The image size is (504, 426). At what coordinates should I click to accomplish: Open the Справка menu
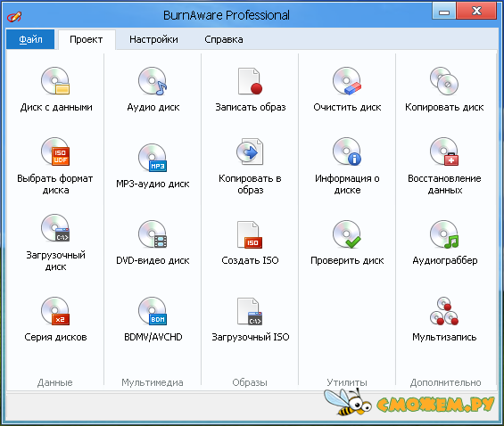224,39
